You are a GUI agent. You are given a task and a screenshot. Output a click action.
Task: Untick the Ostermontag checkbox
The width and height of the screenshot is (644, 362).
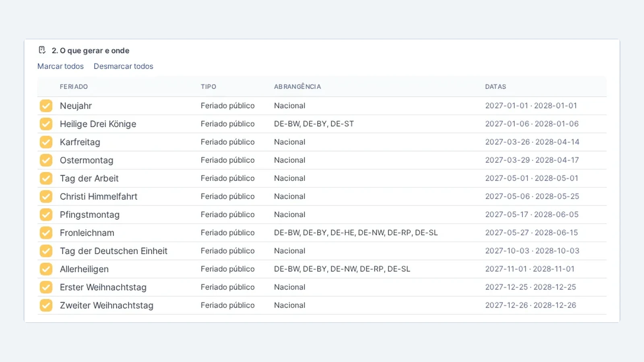[46, 160]
